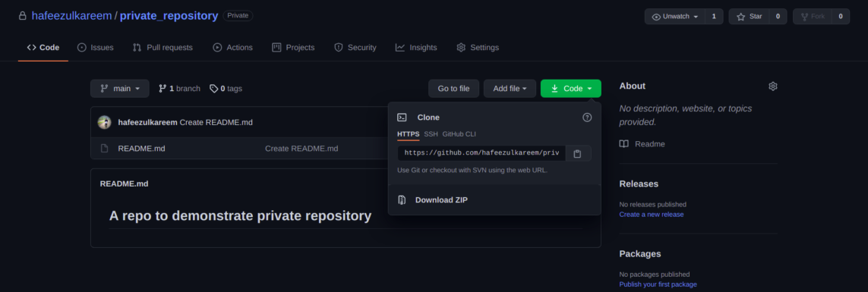The image size is (868, 292).
Task: Star this repository
Action: point(749,17)
